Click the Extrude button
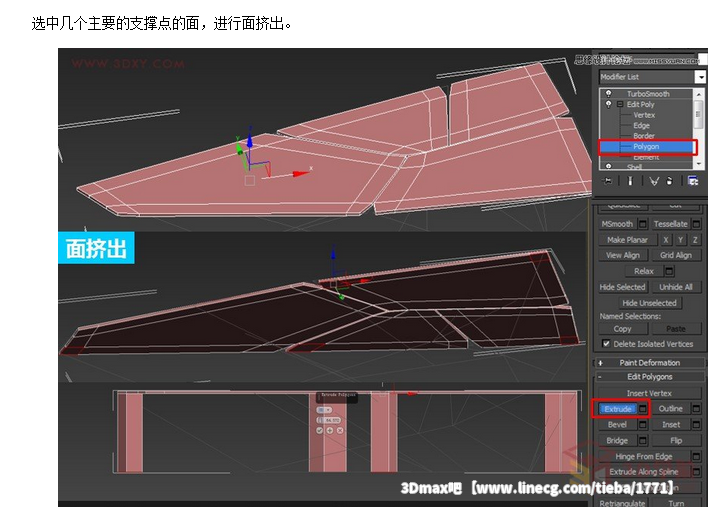713x507 pixels. pyautogui.click(x=618, y=409)
